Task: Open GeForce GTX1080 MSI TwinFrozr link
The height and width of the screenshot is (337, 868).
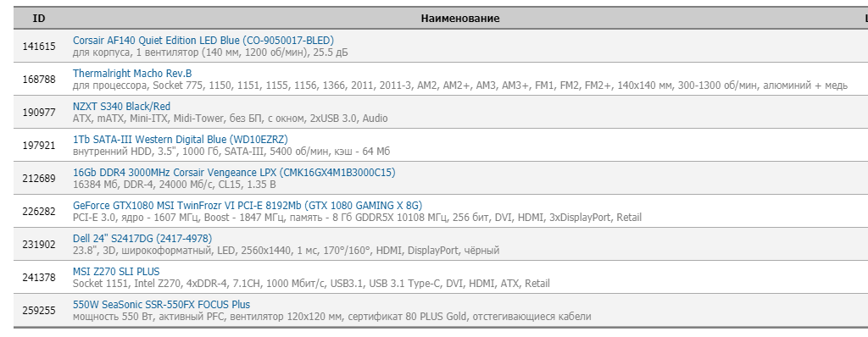Action: (248, 205)
